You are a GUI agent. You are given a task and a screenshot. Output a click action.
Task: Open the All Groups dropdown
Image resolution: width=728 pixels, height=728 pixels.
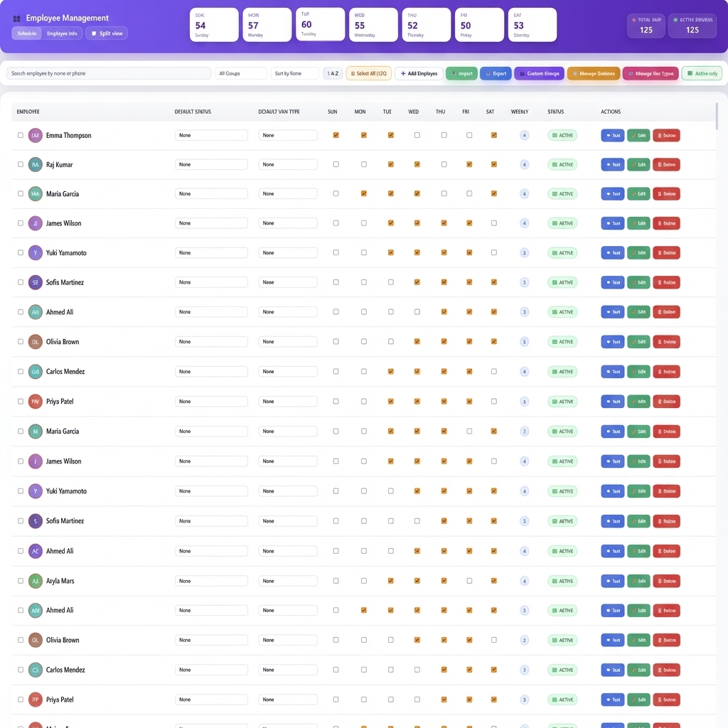pos(242,73)
